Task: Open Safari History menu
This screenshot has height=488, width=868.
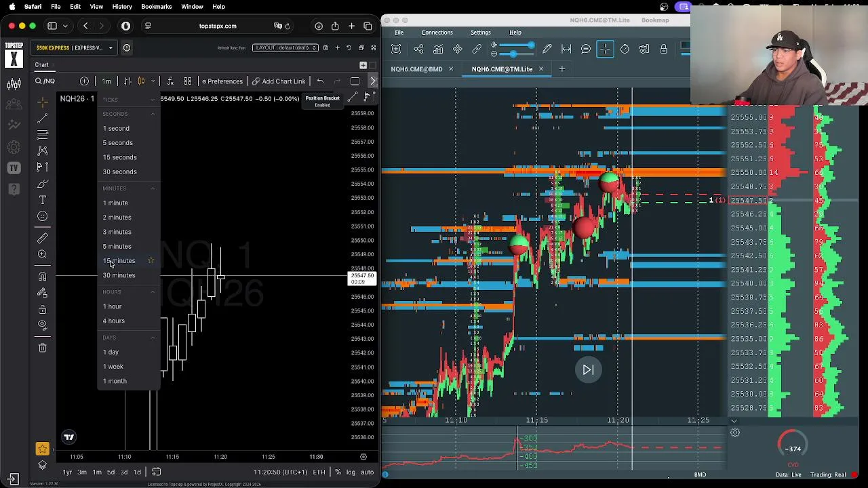Action: click(x=122, y=7)
